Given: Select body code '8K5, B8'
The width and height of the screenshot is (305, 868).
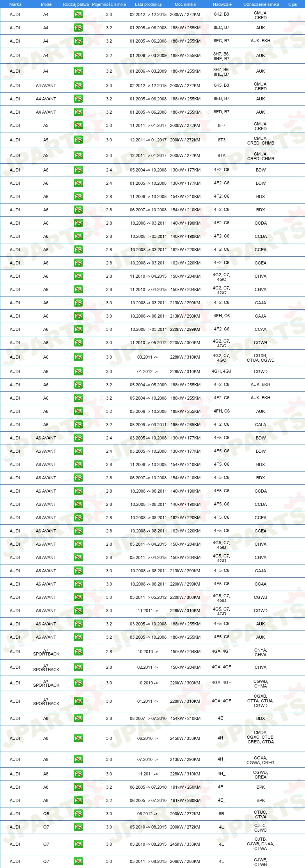Looking at the screenshot, I should click(222, 86).
